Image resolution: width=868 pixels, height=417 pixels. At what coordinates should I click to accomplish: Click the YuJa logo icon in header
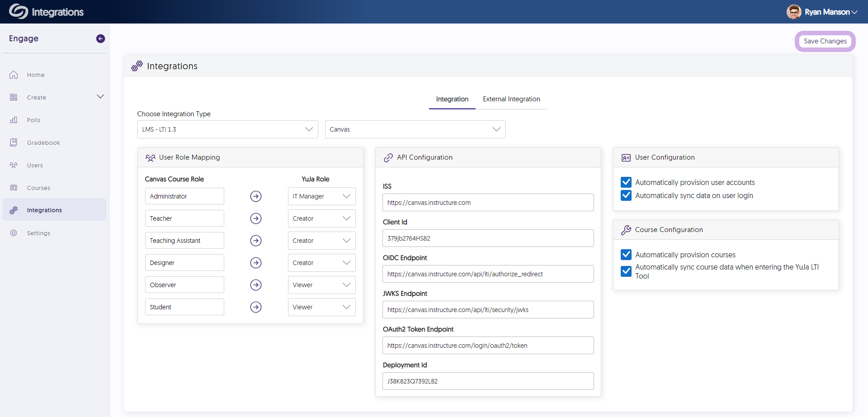[x=19, y=11]
